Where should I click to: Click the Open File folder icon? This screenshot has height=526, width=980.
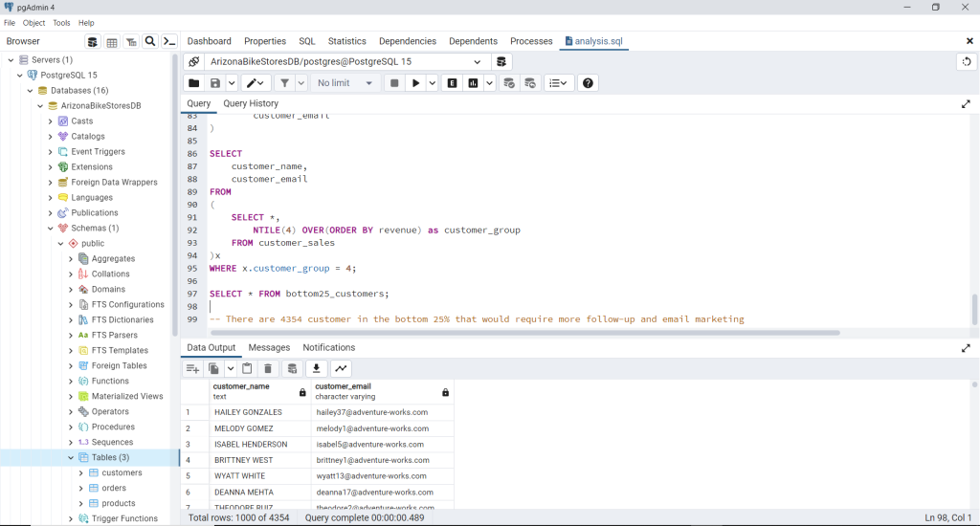(194, 83)
